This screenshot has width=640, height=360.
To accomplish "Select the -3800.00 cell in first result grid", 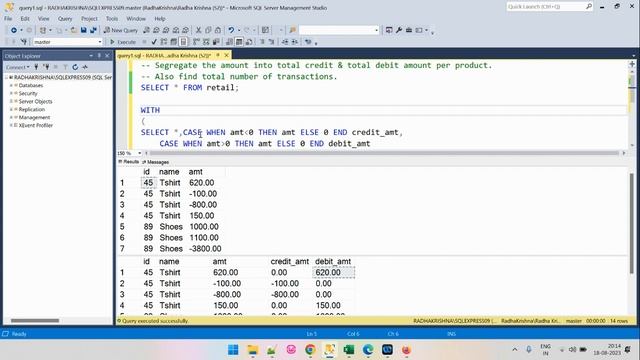I will point(205,249).
